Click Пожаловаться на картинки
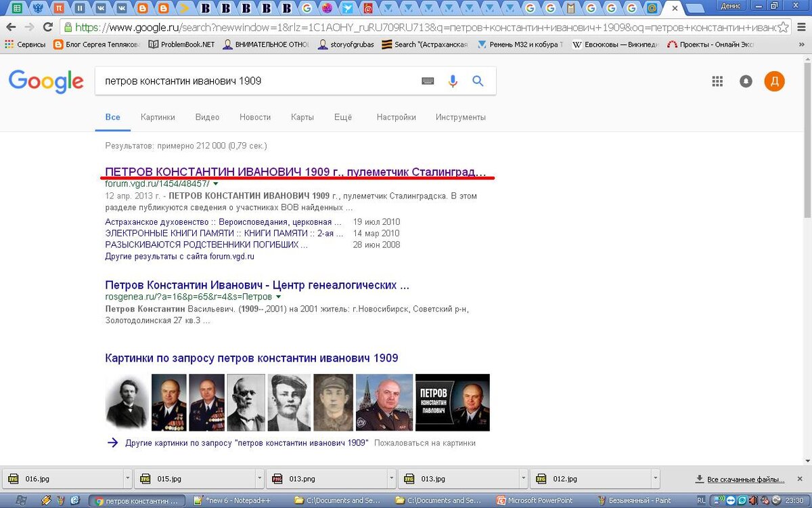 point(425,443)
